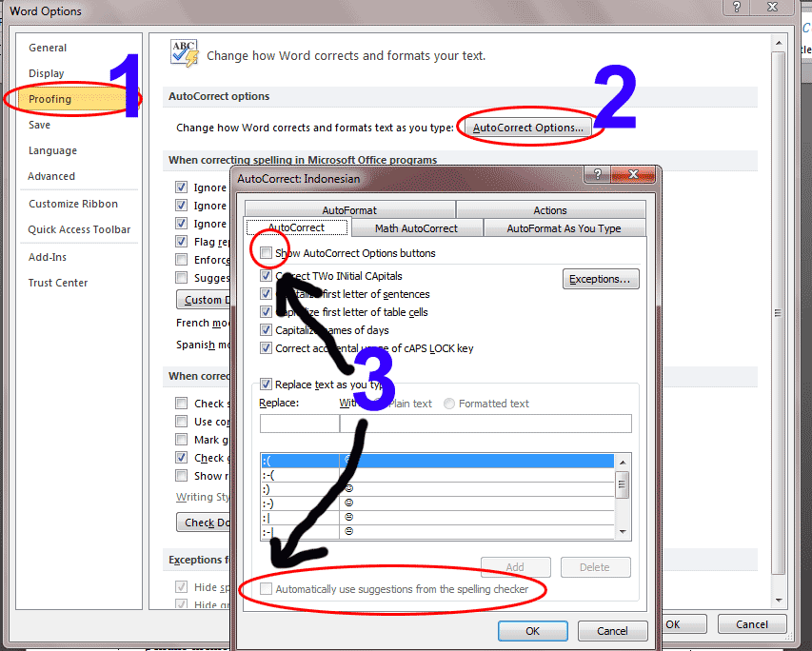Close the AutoCorrect: Indonesian dialog

pos(633,174)
